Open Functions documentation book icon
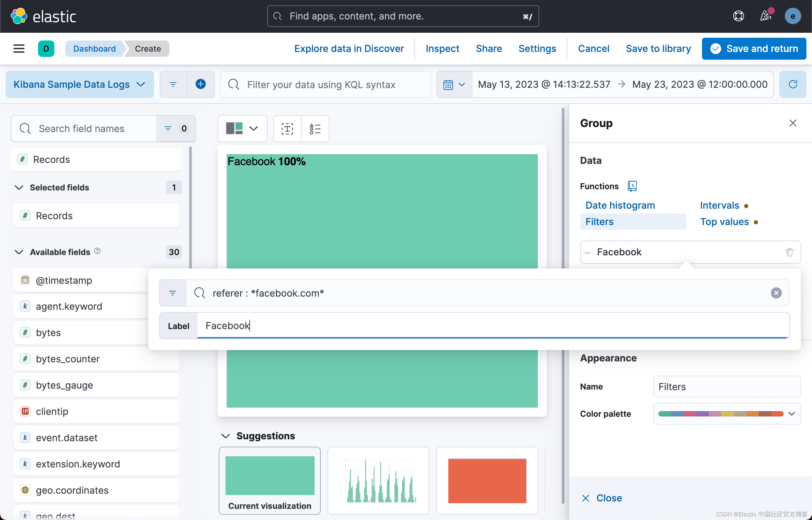 point(632,186)
